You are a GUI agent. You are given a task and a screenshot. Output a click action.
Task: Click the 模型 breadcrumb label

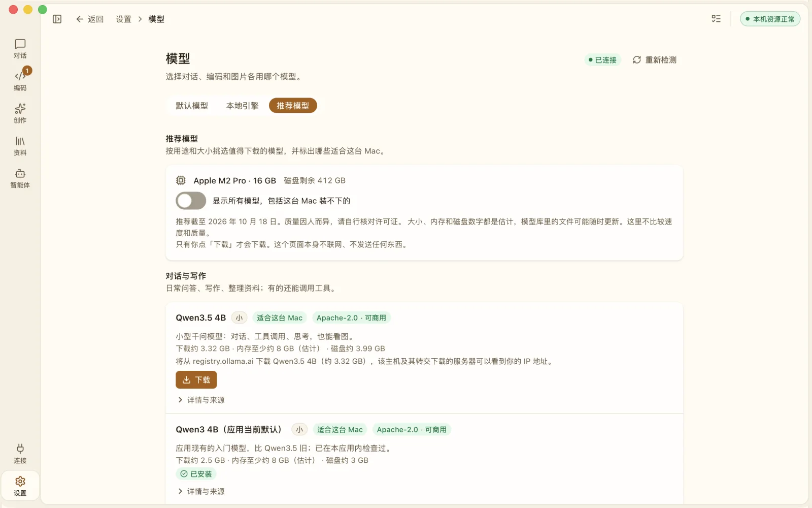pyautogui.click(x=156, y=19)
